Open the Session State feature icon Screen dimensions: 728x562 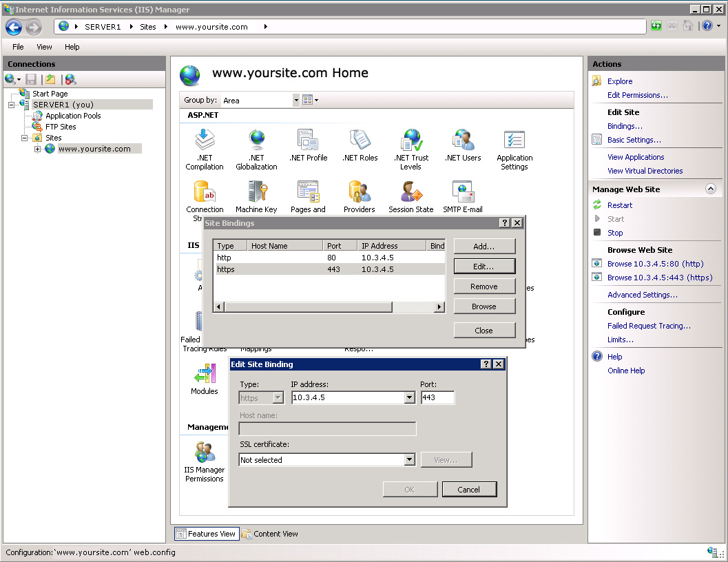tap(411, 192)
